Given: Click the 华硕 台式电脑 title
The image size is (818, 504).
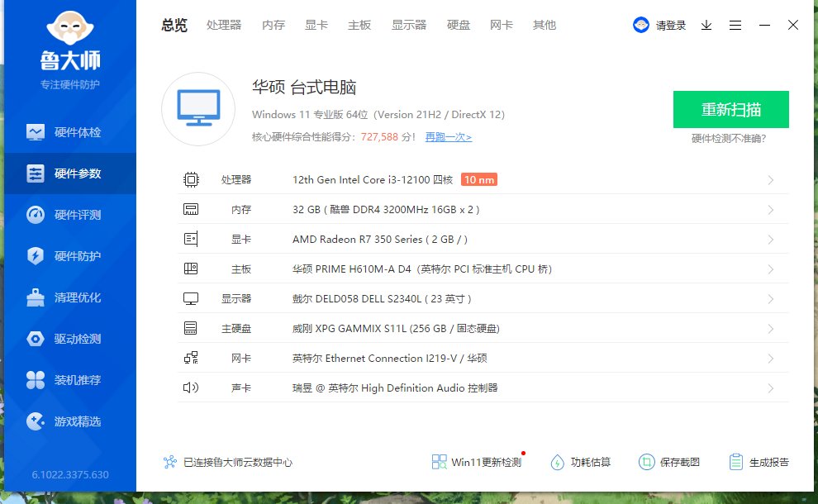Looking at the screenshot, I should point(303,87).
